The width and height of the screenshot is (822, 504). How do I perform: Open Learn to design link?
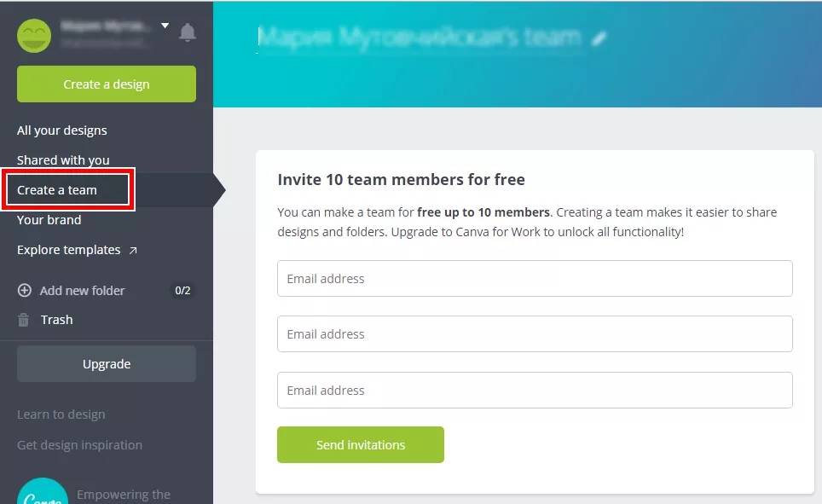61,414
